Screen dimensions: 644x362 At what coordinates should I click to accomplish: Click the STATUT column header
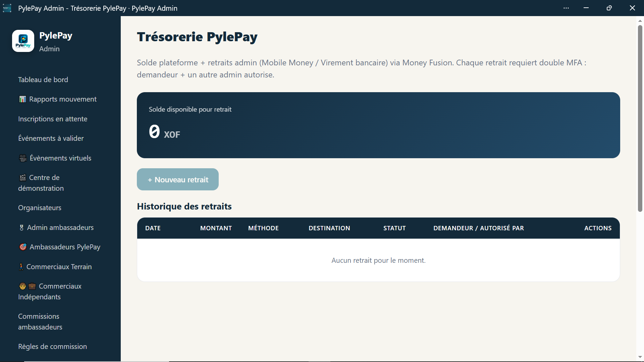394,228
